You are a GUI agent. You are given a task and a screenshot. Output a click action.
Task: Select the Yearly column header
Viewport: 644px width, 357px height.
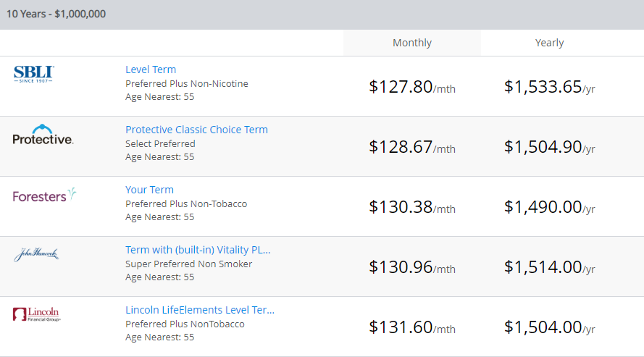pos(549,43)
